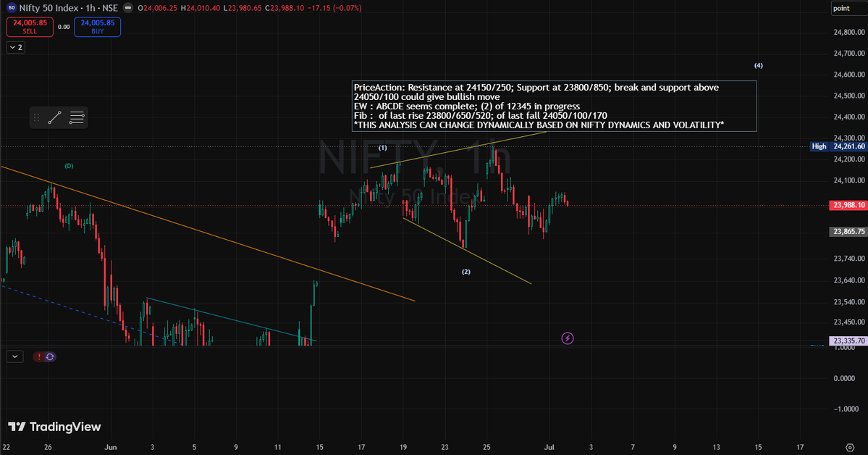The height and width of the screenshot is (455, 868).
Task: Click the 24,400.00 price scale label
Action: tap(848, 117)
